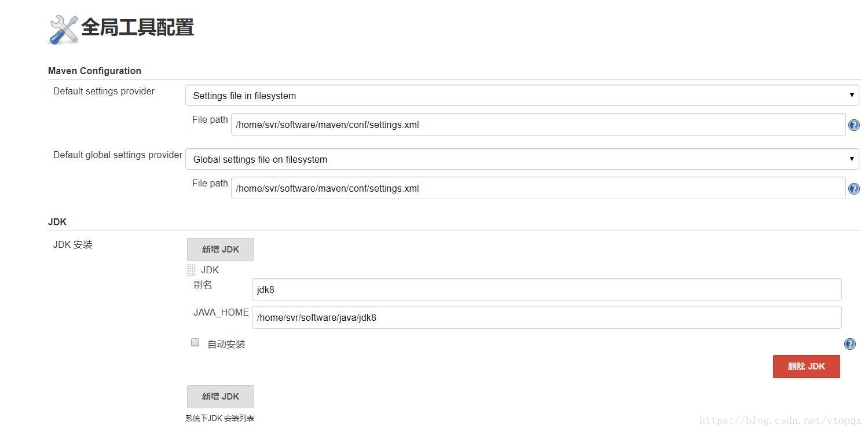The height and width of the screenshot is (432, 868).
Task: Click the Maven Configuration section heading
Action: [94, 71]
